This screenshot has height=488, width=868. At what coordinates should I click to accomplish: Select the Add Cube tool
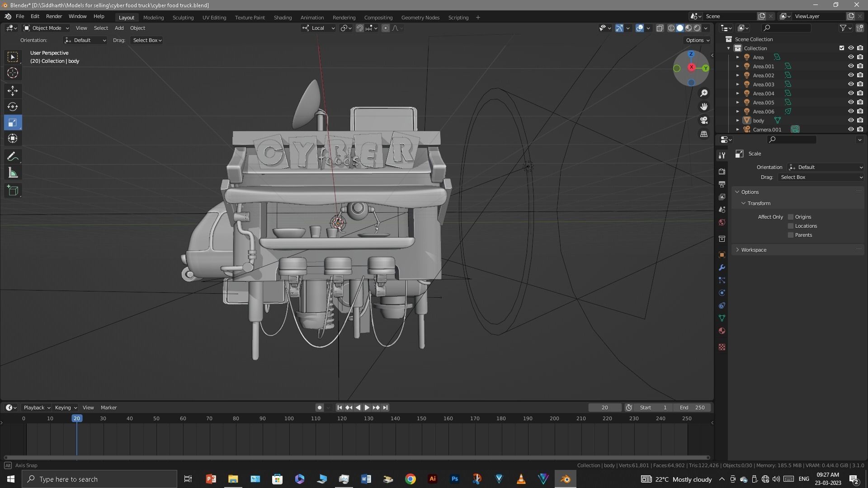(13, 191)
